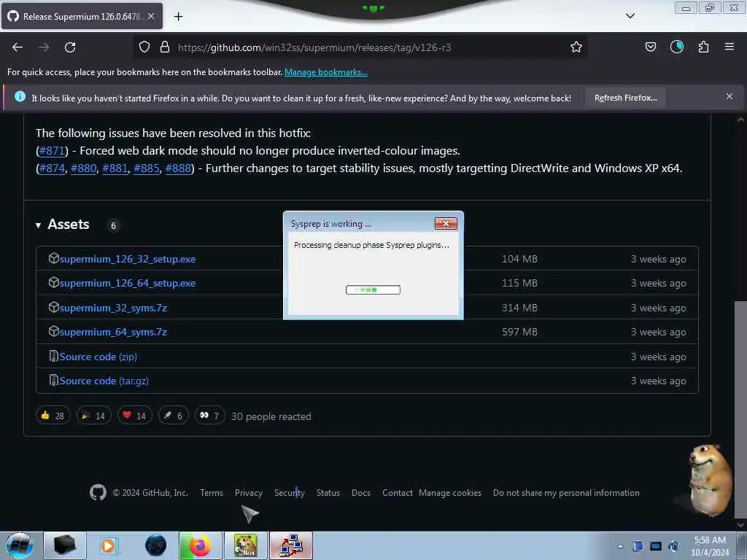Download supermium_126_64_setup.exe
747x560 pixels.
(x=127, y=284)
